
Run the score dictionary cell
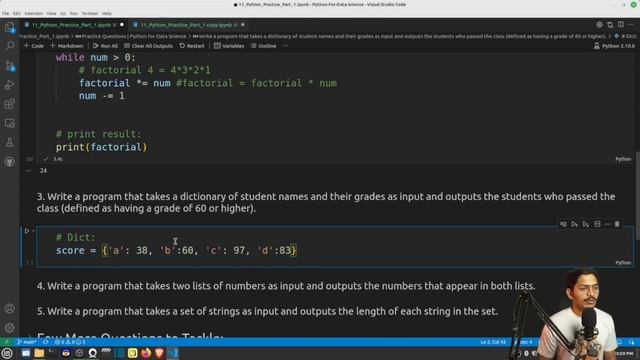(27, 231)
